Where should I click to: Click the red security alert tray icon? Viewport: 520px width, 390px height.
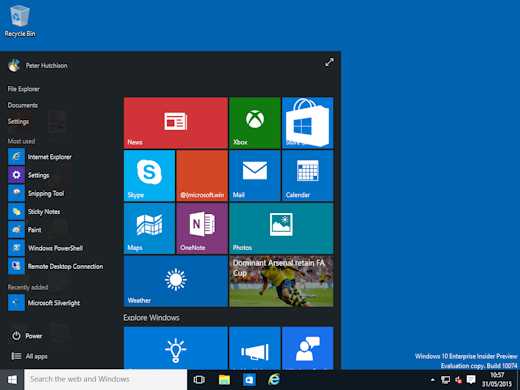(458, 380)
